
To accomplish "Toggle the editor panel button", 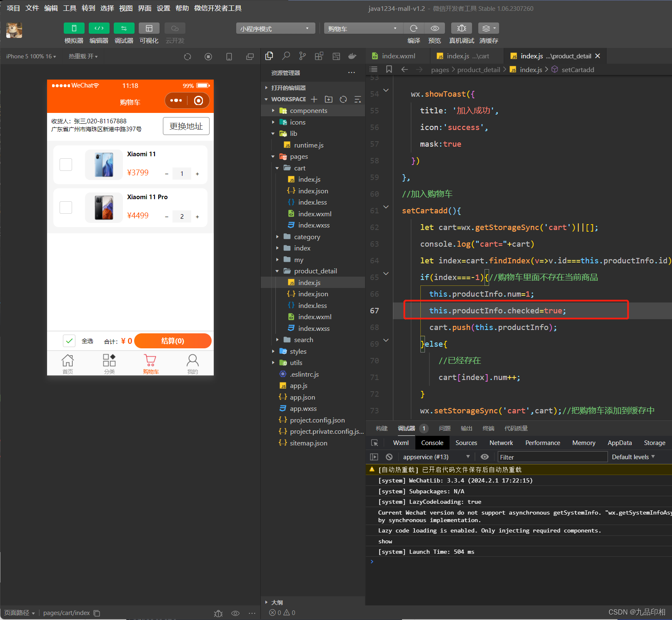I will point(99,28).
